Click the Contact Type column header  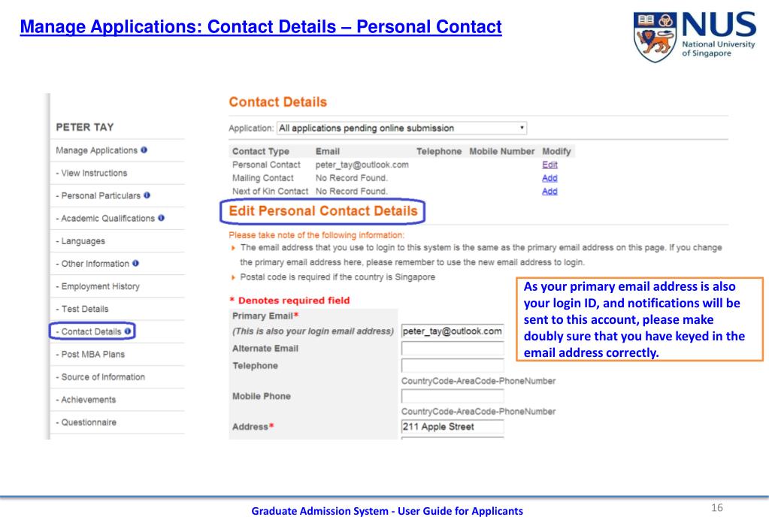261,152
